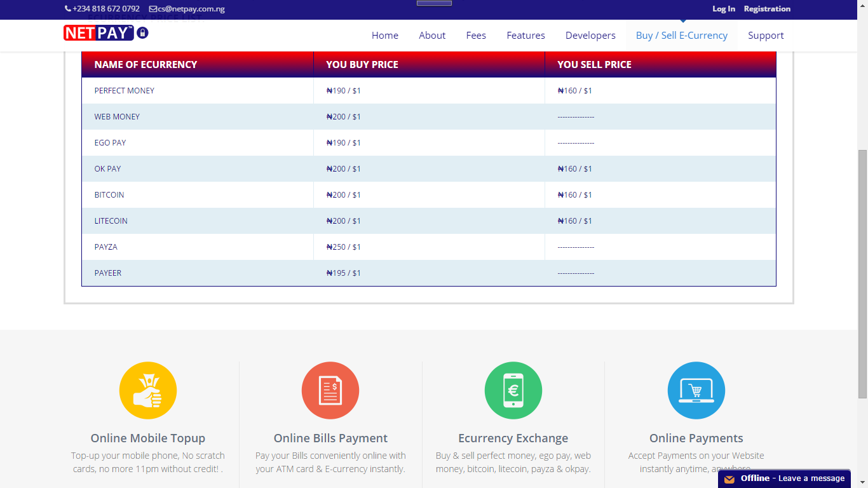Go to the Home menu item

click(385, 36)
